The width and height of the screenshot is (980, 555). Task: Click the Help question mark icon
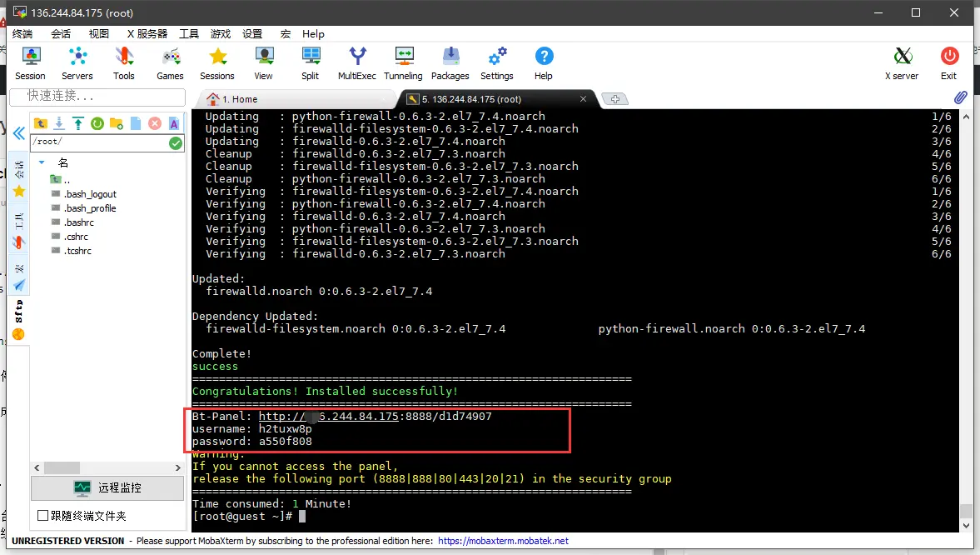[544, 63]
